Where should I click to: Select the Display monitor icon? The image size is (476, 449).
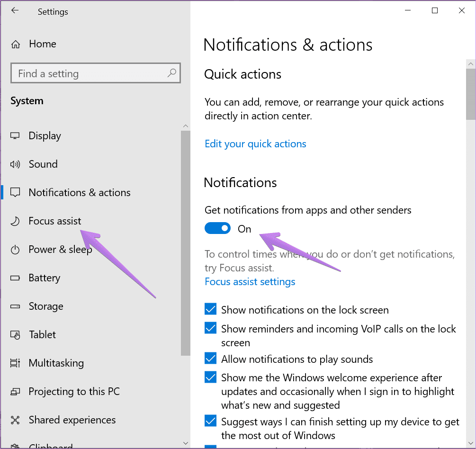tap(16, 136)
